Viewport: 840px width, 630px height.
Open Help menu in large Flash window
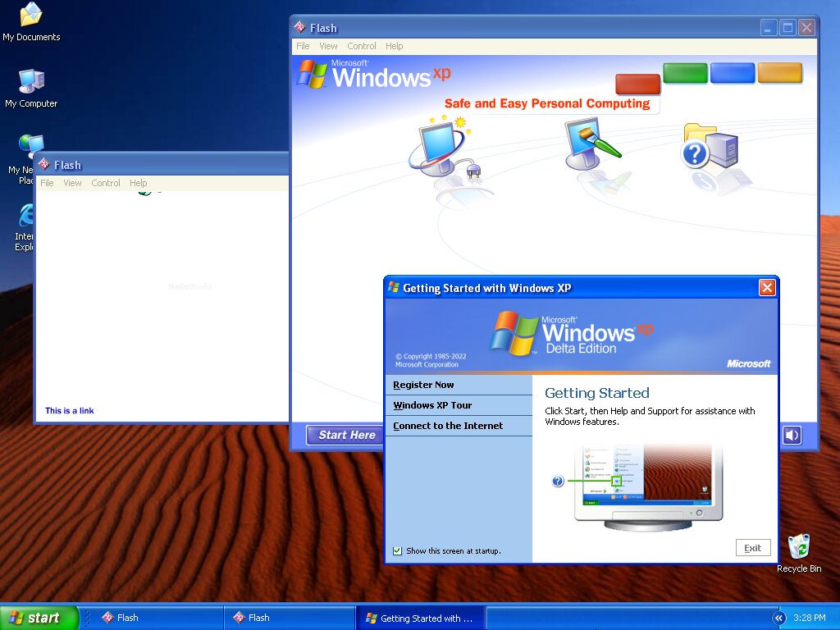(395, 46)
